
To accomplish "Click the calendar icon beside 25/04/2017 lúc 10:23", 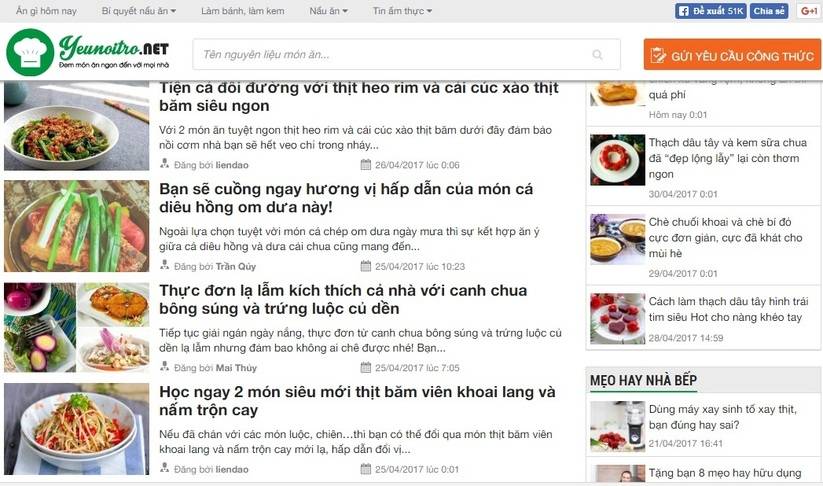I will click(366, 266).
